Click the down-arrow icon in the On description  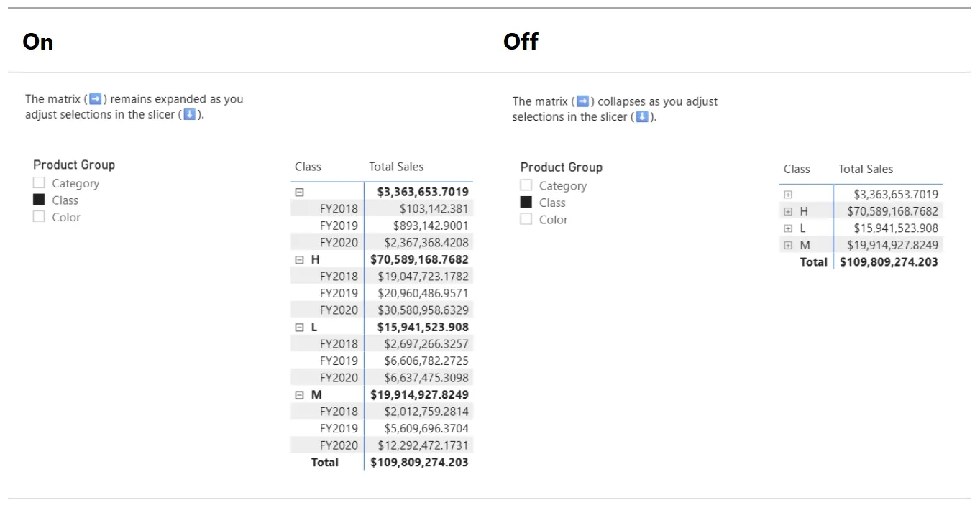pos(189,114)
